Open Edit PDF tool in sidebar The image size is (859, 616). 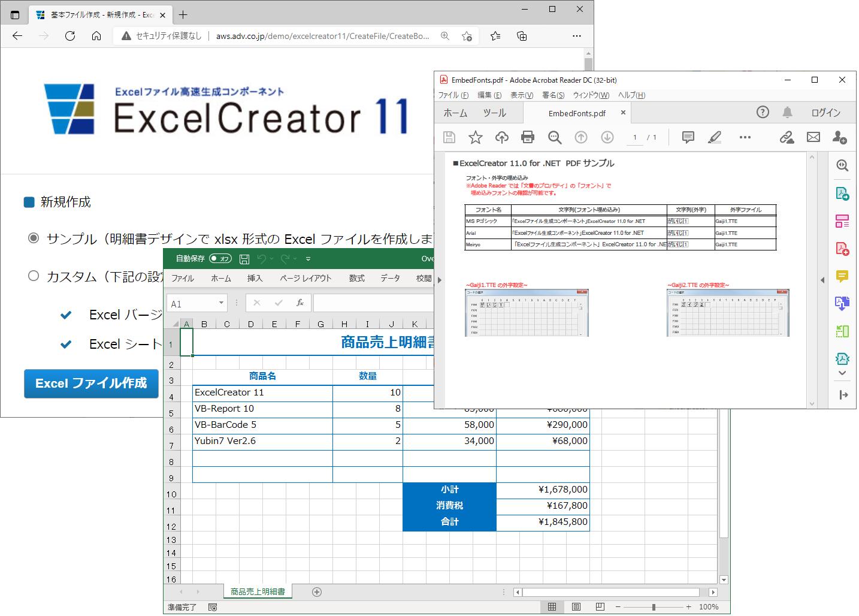coord(842,221)
